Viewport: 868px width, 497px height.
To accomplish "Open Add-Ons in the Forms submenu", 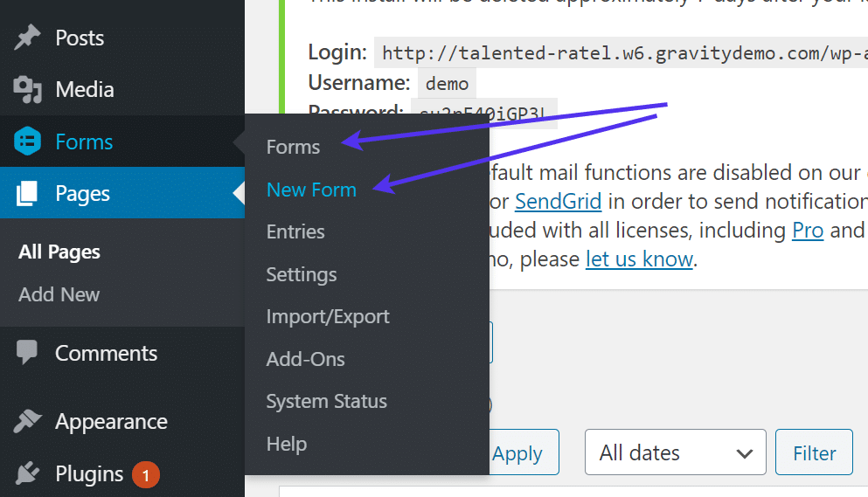I will tap(305, 359).
